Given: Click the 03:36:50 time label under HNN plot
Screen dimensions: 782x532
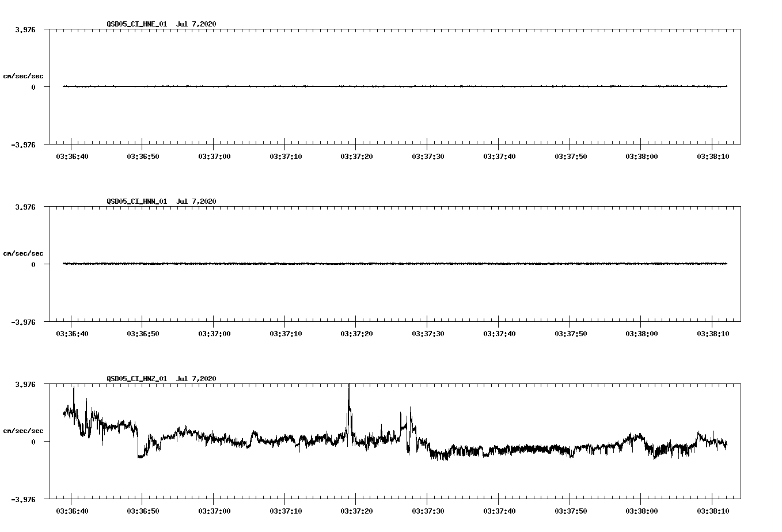Looking at the screenshot, I should coord(143,334).
